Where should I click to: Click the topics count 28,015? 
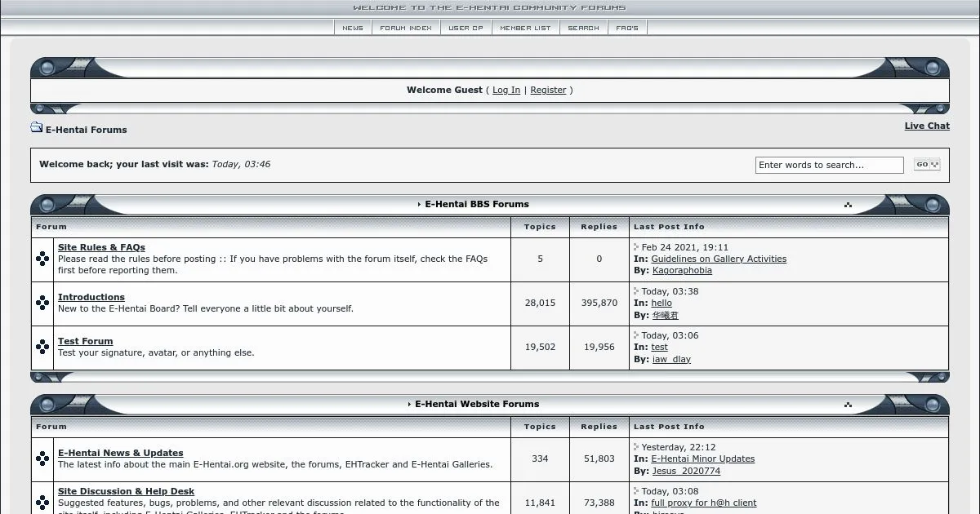[540, 303]
